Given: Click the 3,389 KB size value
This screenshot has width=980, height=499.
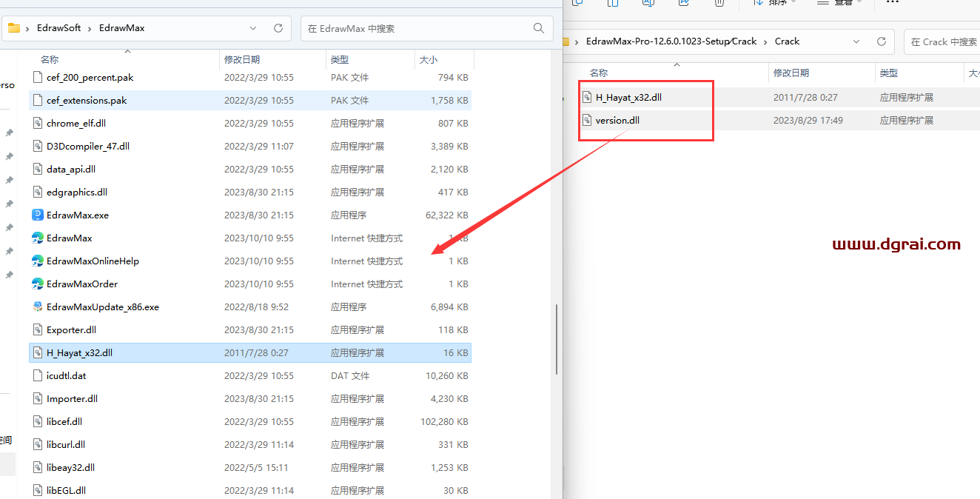Looking at the screenshot, I should point(449,147).
